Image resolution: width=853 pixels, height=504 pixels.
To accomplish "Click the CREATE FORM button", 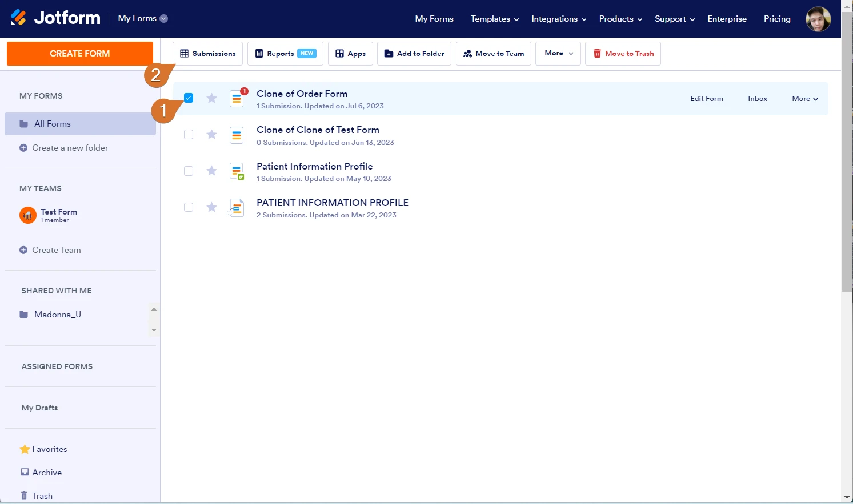I will [x=79, y=53].
